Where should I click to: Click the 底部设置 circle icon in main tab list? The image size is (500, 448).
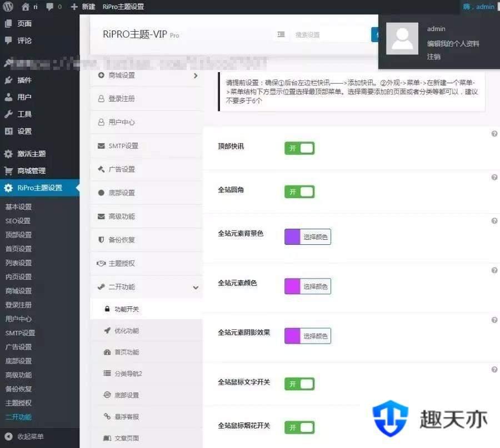(x=101, y=193)
